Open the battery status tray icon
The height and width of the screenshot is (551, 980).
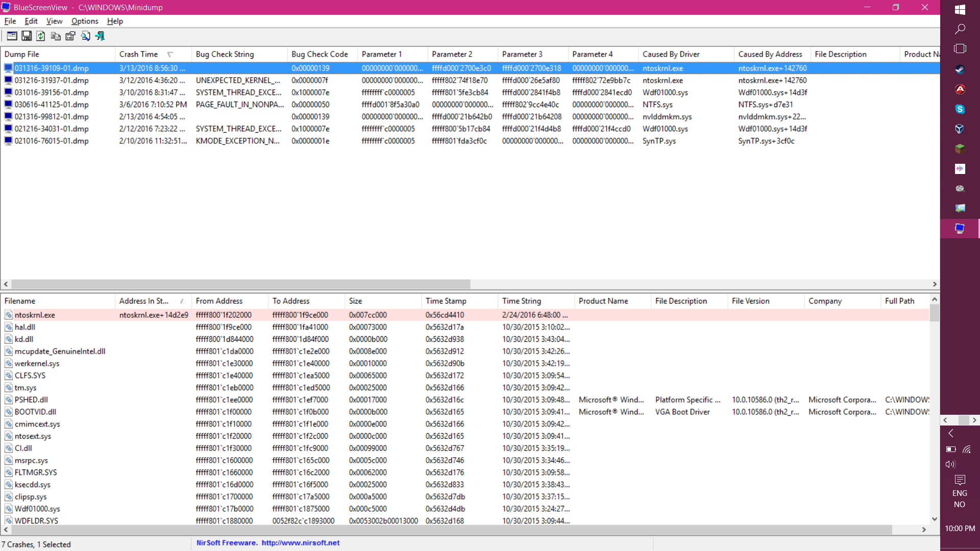[x=950, y=449]
